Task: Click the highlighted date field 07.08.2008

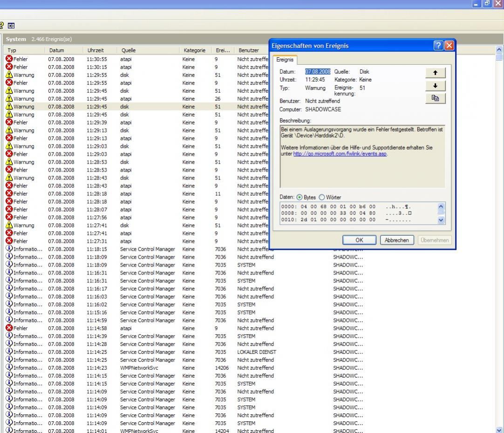Action: pyautogui.click(x=318, y=71)
